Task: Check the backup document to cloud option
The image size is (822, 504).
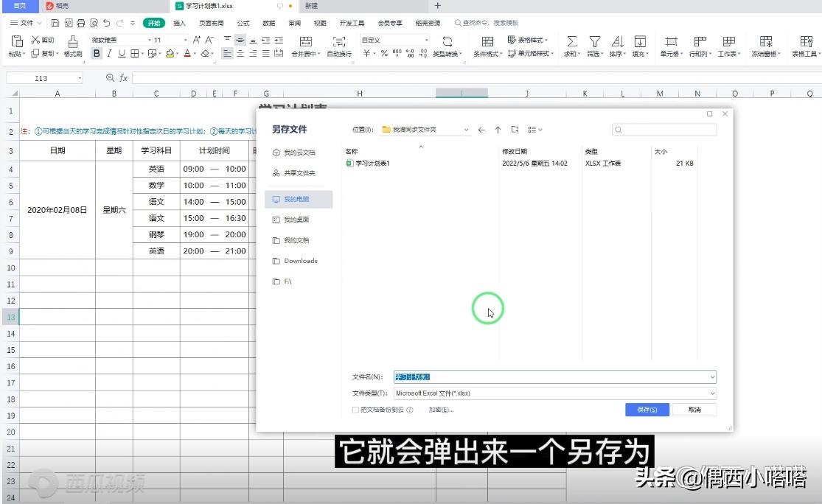Action: (355, 409)
